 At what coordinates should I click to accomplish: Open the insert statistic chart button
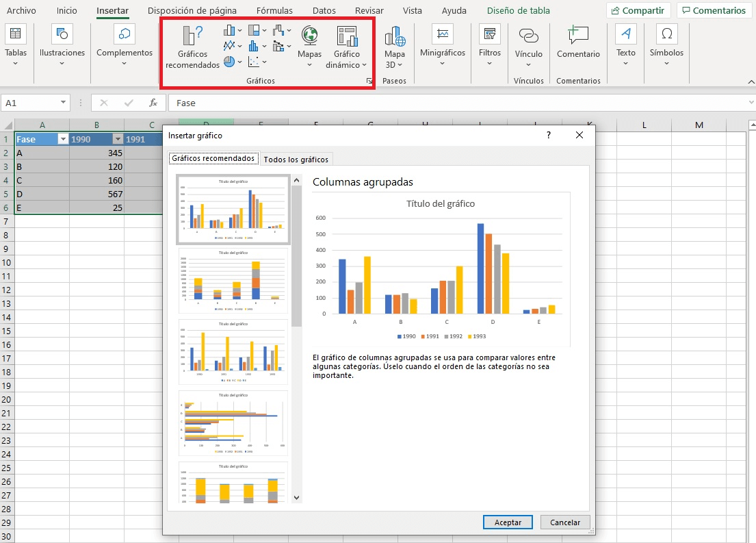(257, 46)
